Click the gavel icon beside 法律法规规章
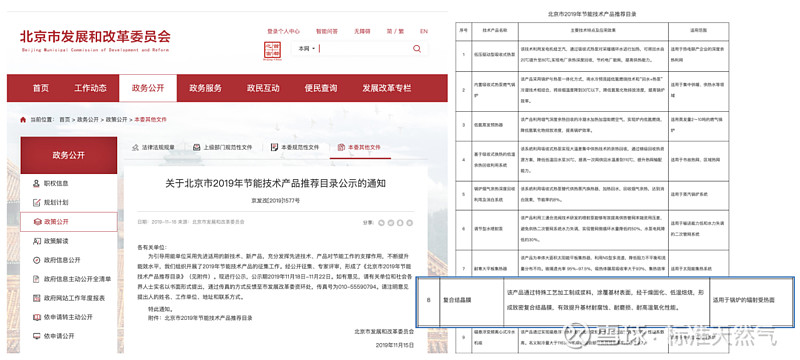 (135, 147)
